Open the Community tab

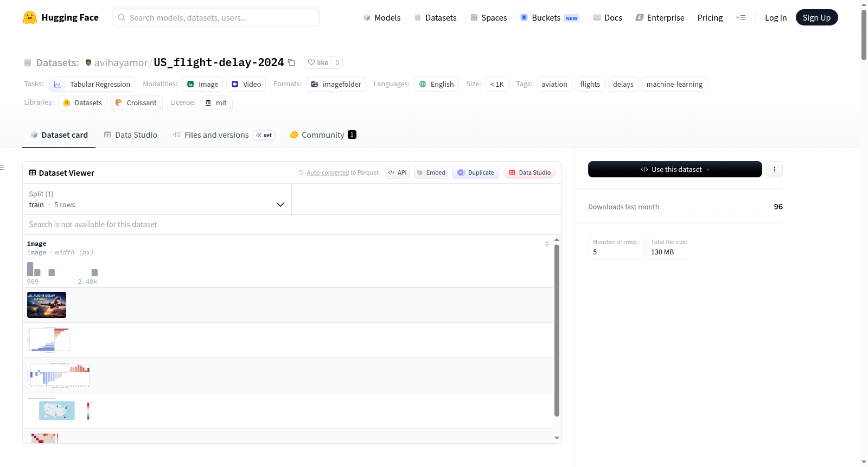point(323,135)
